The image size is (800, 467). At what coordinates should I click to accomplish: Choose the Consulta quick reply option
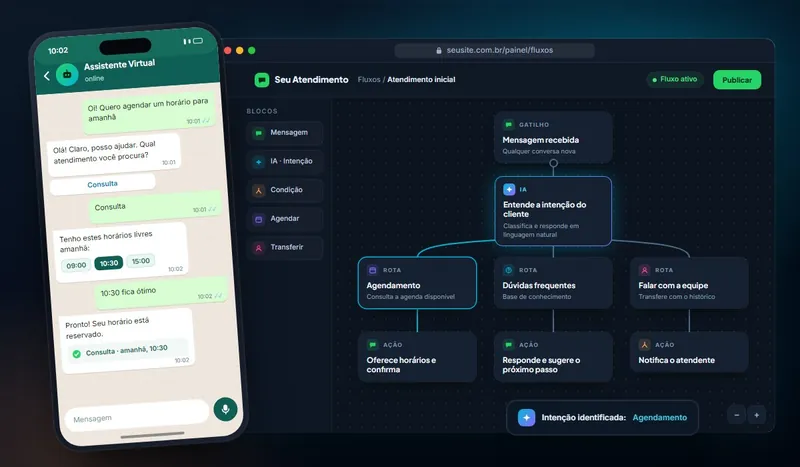click(x=103, y=184)
